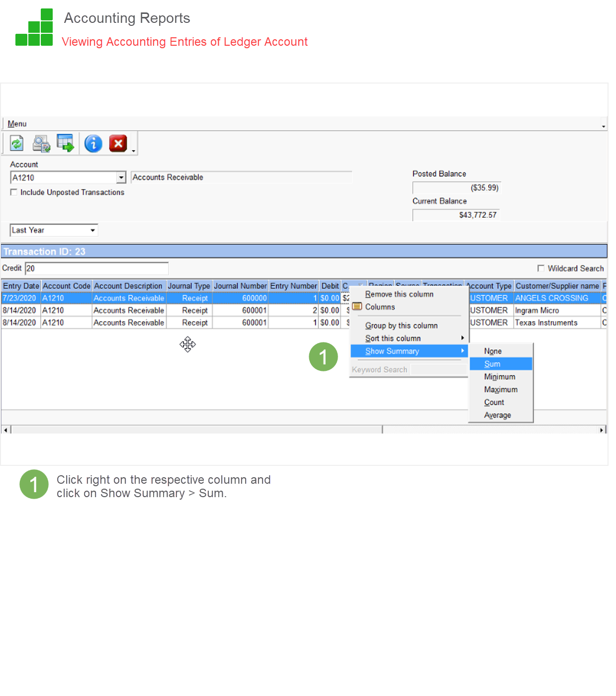This screenshot has width=616, height=696.
Task: Expand the Last Year period dropdown
Action: [x=92, y=230]
